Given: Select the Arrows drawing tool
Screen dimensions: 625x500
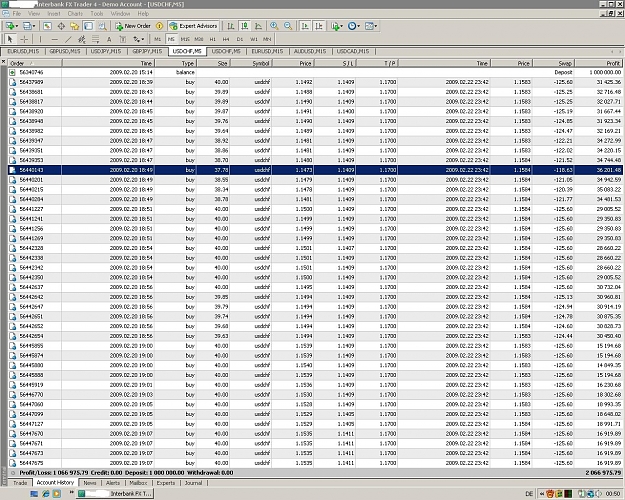Looking at the screenshot, I should tap(136, 39).
